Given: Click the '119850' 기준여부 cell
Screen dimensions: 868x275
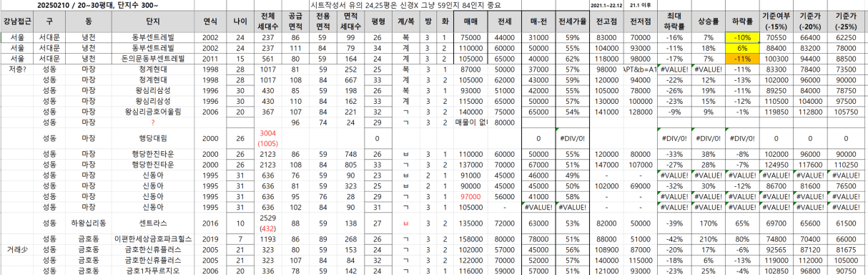Looking at the screenshot, I should click(776, 111).
